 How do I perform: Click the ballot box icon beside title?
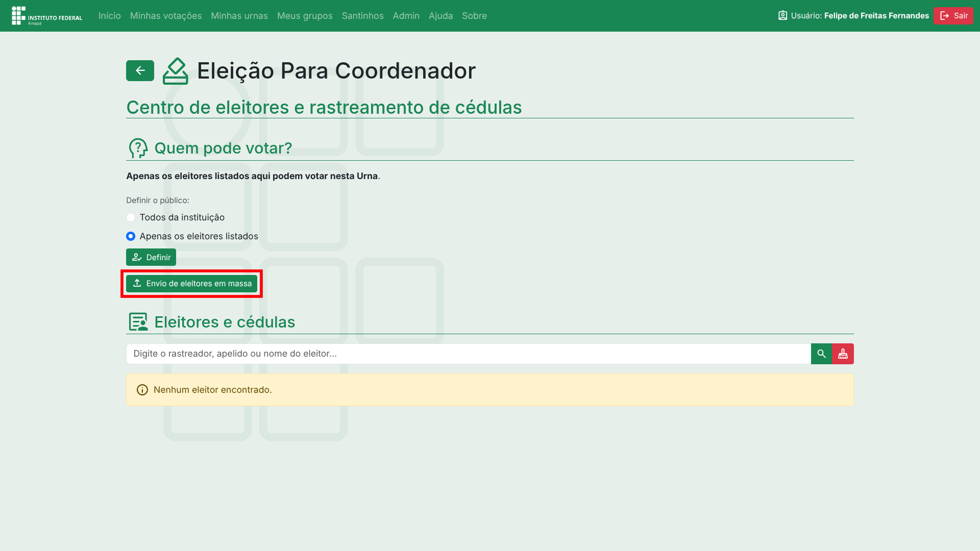coord(175,71)
